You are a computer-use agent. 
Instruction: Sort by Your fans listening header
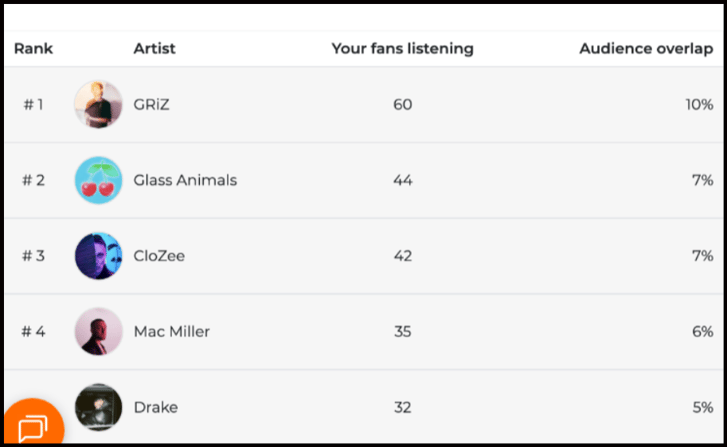click(402, 49)
